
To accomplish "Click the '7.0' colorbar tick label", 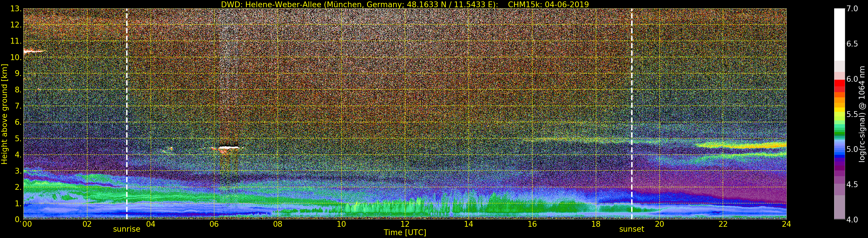I will coord(852,9).
